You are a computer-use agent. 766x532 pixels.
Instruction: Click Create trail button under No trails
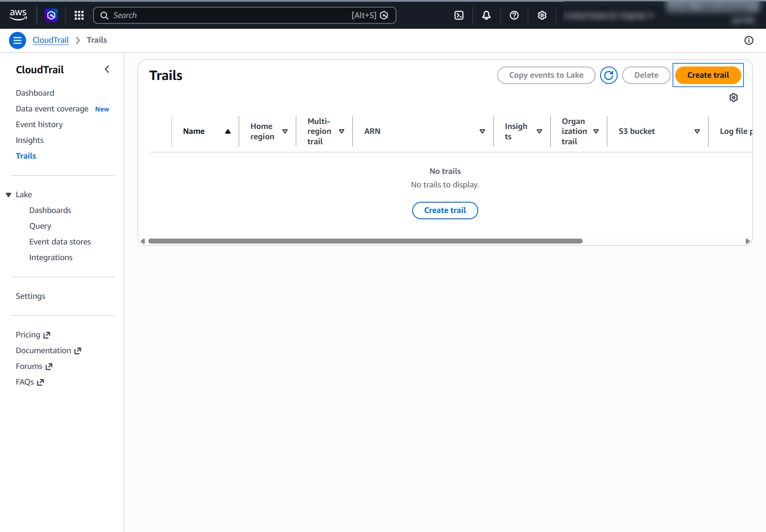click(445, 210)
